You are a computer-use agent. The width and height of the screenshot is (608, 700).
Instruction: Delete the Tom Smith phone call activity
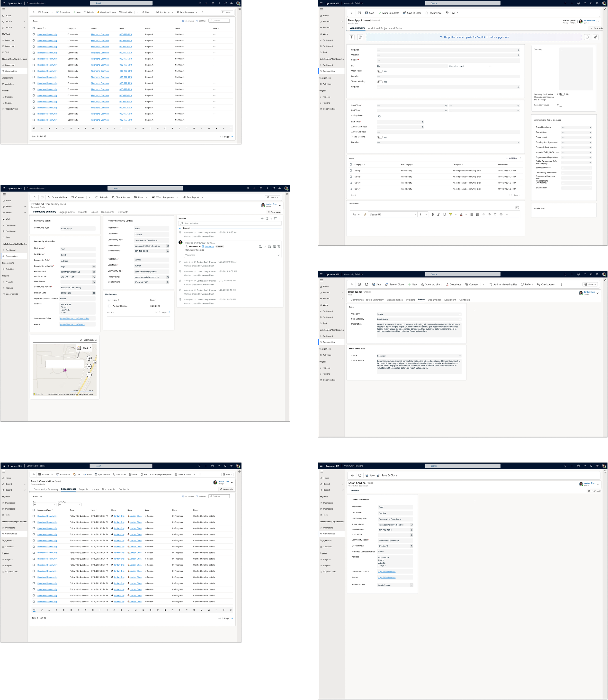point(279,247)
